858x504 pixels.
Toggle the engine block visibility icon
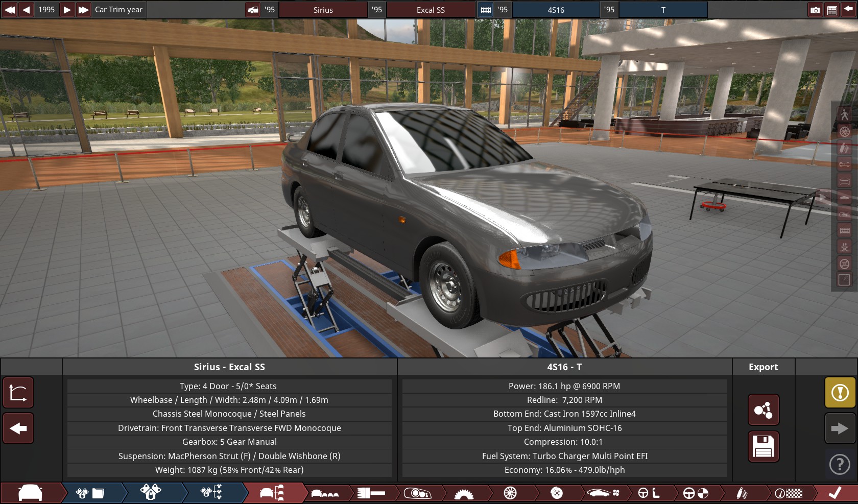[x=844, y=231]
